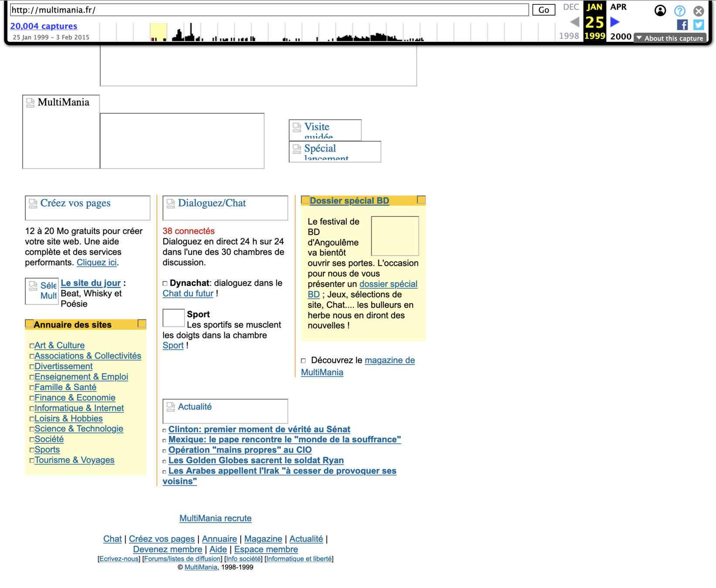Open the Espace membre footer link
The height and width of the screenshot is (588, 716).
pos(266,549)
